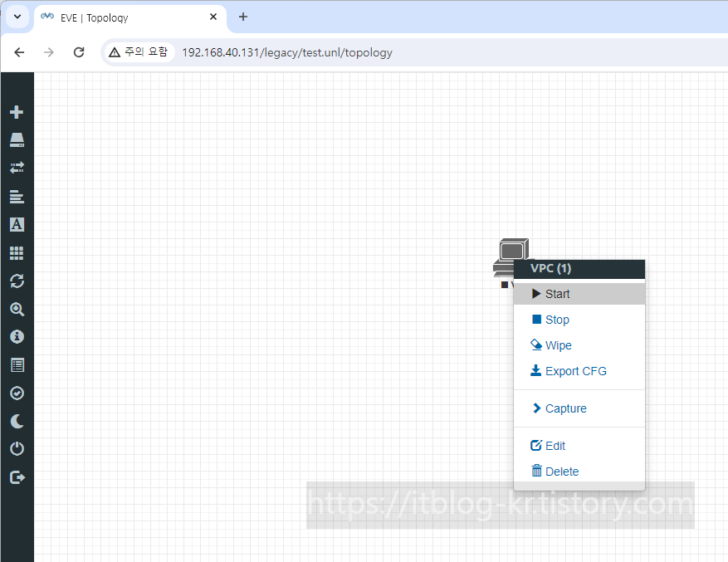This screenshot has height=562, width=728.
Task: Click the address bar URL
Action: pyautogui.click(x=287, y=52)
